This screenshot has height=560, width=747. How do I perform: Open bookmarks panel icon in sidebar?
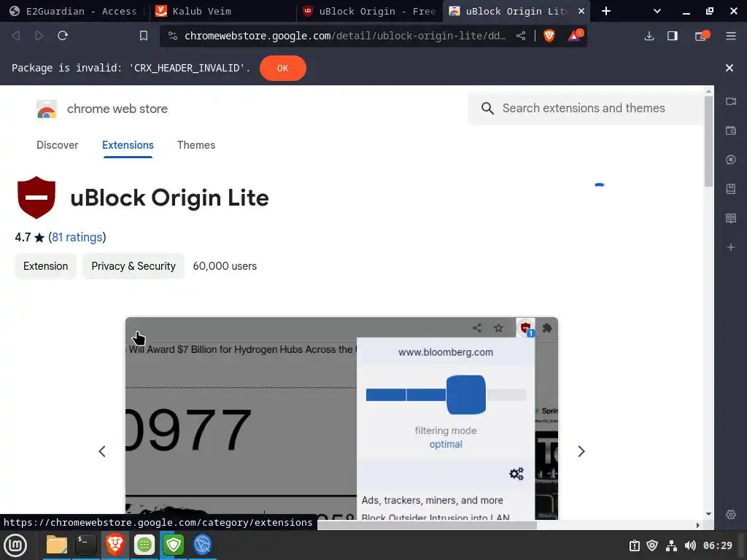pos(731,189)
